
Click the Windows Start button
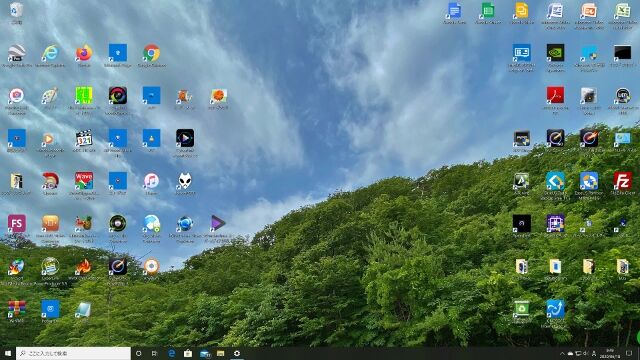point(8,353)
